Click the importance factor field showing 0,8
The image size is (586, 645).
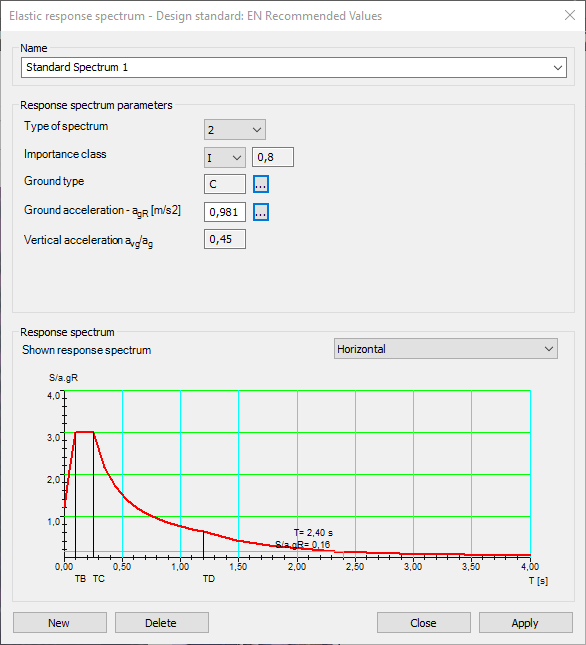pyautogui.click(x=273, y=157)
